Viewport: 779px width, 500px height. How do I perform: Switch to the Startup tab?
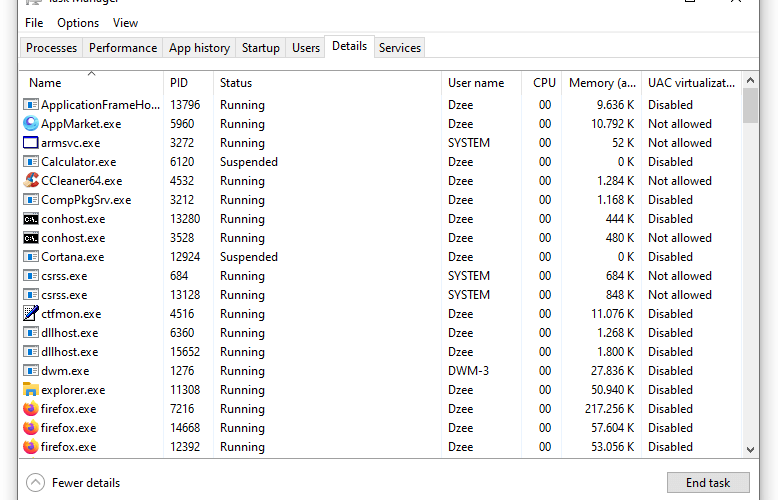260,48
